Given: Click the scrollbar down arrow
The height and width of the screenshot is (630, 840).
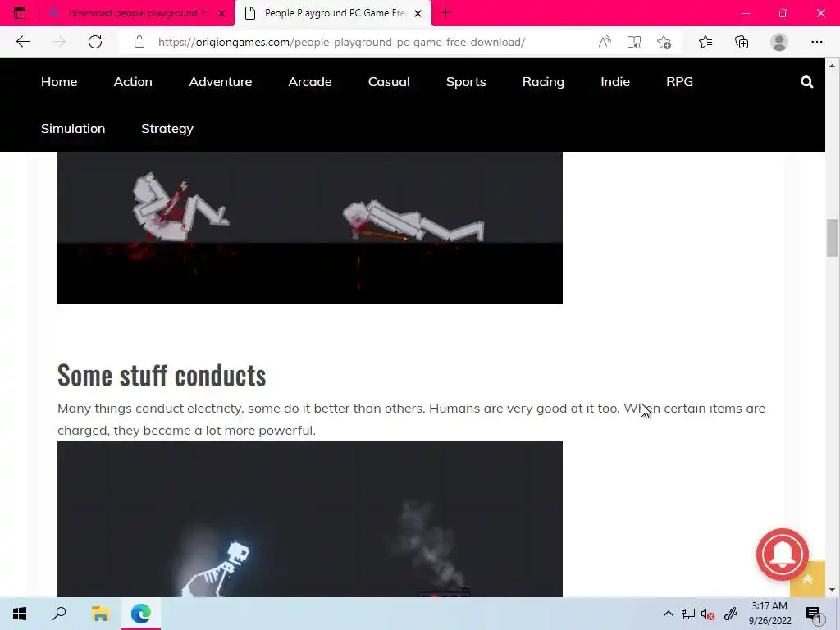Looking at the screenshot, I should click(832, 590).
